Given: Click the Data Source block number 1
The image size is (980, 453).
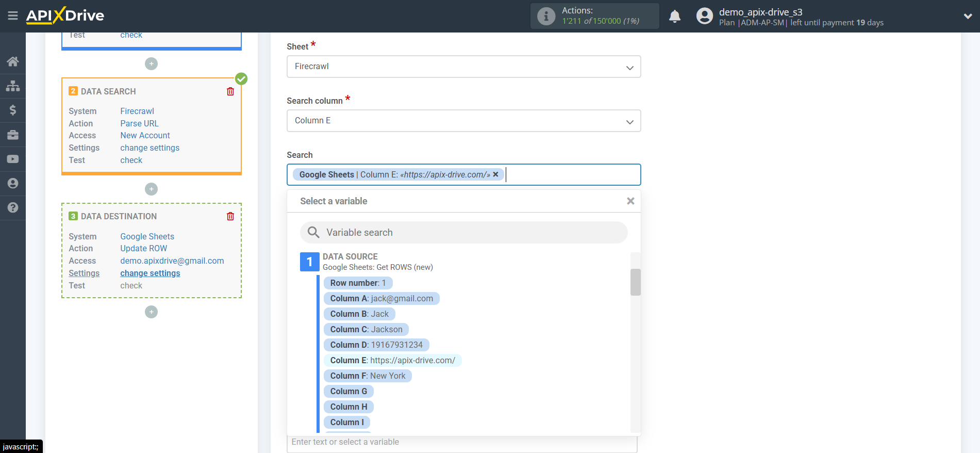Looking at the screenshot, I should 309,262.
